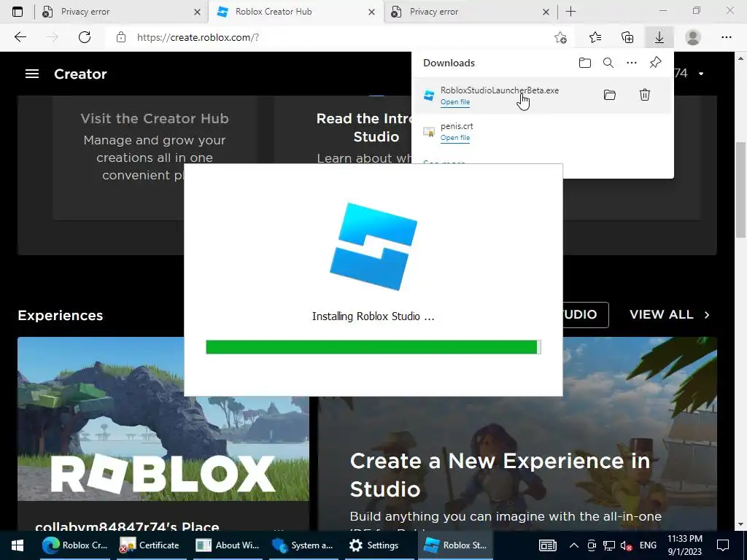Open the news widget icon in taskbar

548,545
